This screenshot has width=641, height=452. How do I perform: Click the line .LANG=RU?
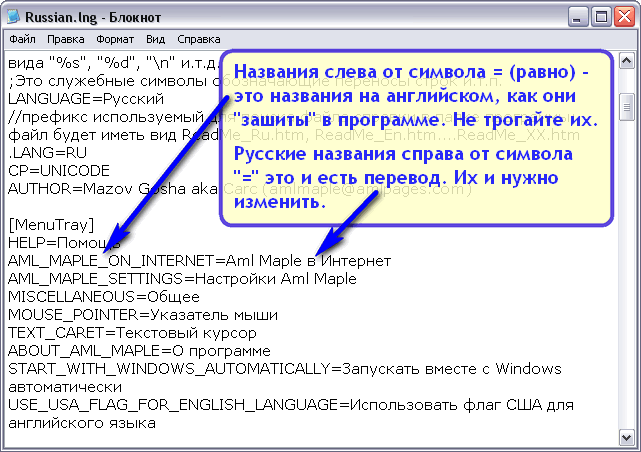click(x=47, y=153)
